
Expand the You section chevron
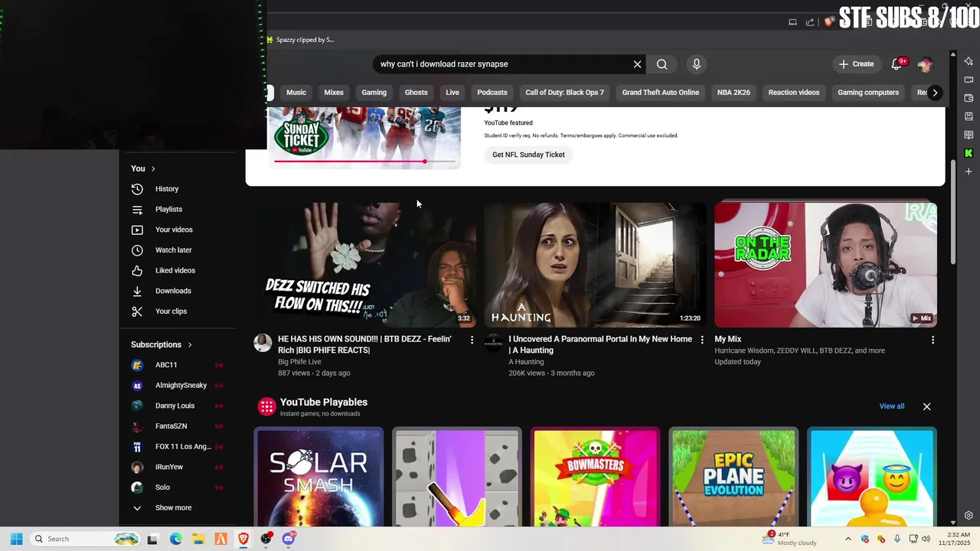tap(153, 168)
